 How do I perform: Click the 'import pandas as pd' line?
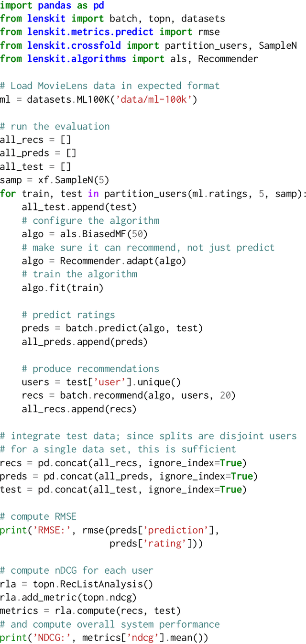point(52,5)
